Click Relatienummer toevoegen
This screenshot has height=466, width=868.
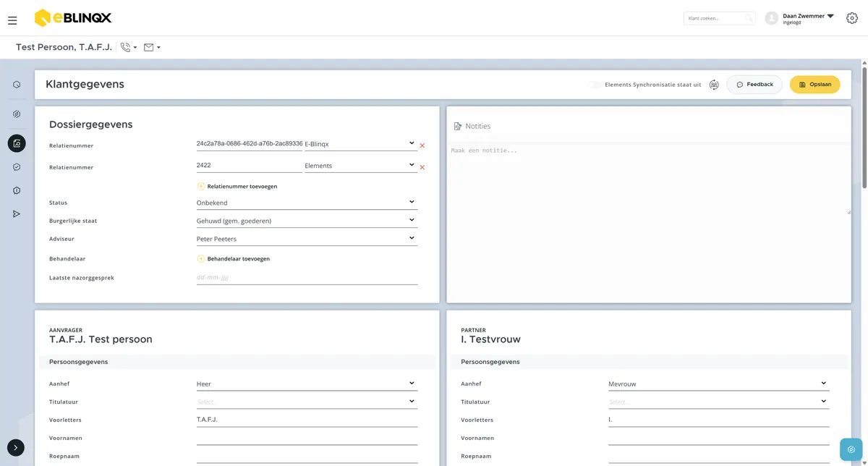tap(237, 186)
